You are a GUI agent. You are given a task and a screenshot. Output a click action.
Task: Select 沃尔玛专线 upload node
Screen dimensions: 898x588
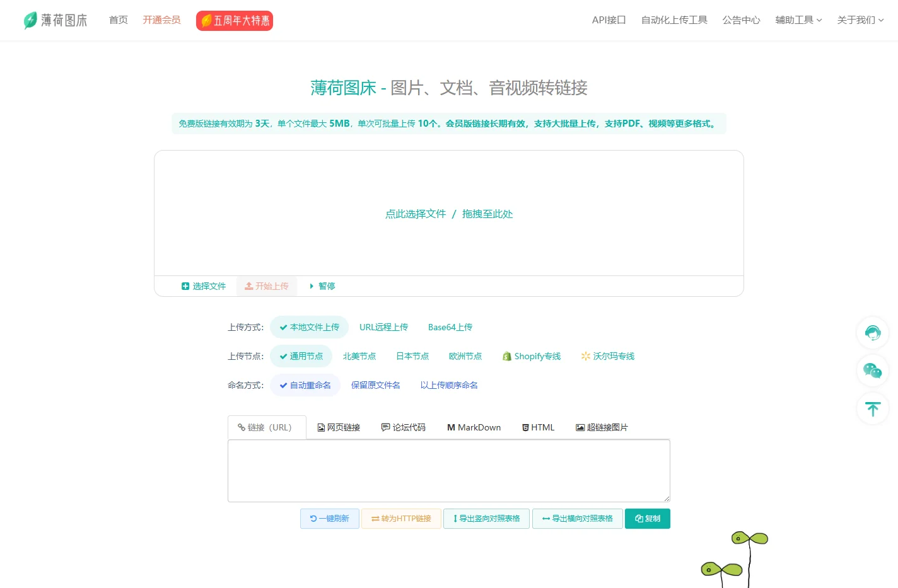click(x=608, y=356)
